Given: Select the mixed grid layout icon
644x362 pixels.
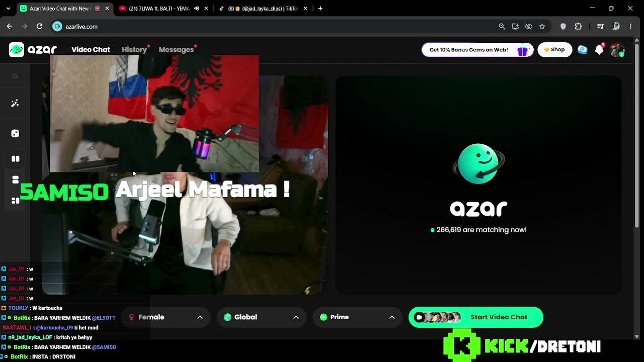Looking at the screenshot, I should click(16, 201).
